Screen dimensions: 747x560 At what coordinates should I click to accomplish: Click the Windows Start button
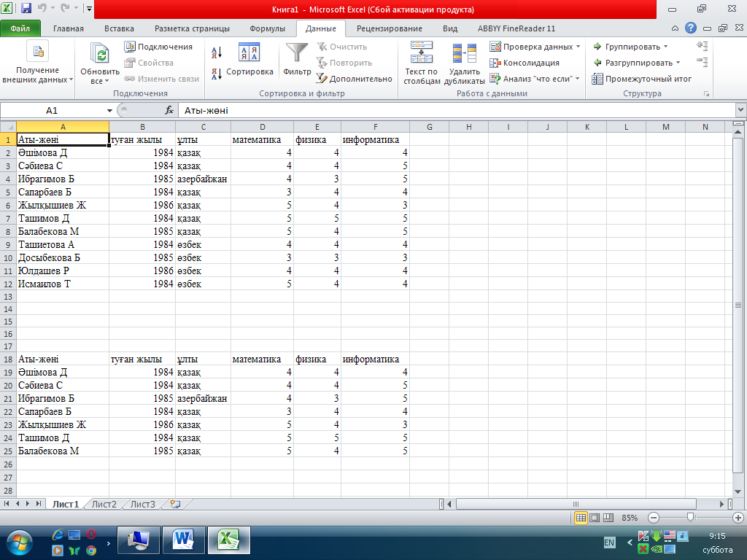(x=20, y=542)
